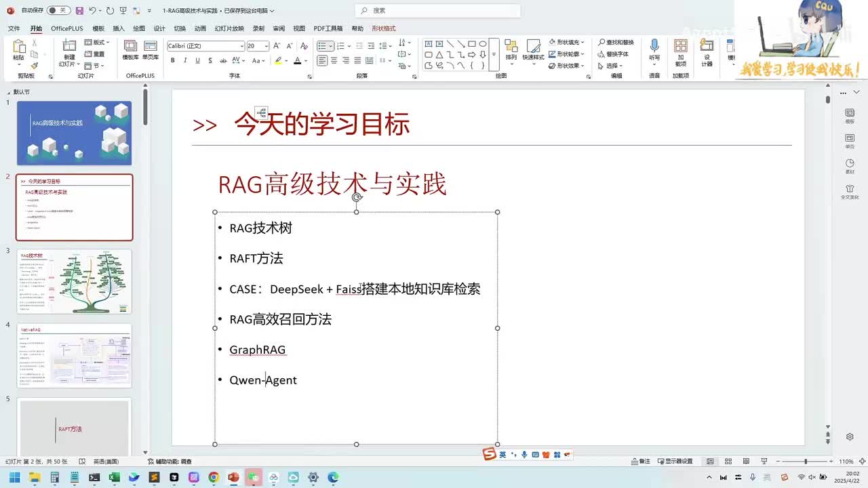Select slide 5 RAFT方法 thumbnail
The width and height of the screenshot is (868, 488).
[75, 428]
